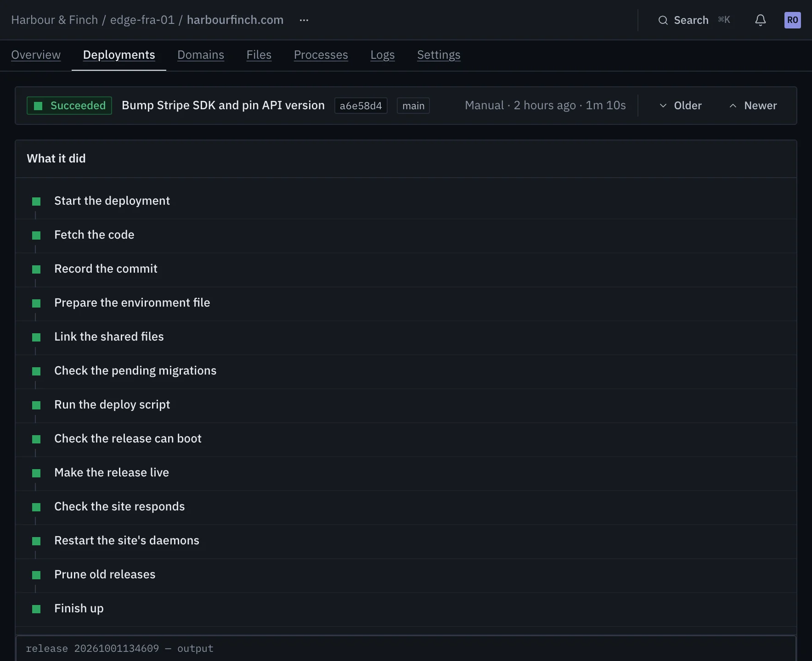Viewport: 812px width, 661px height.
Task: Click status square for Link the shared files
Action: 36,337
